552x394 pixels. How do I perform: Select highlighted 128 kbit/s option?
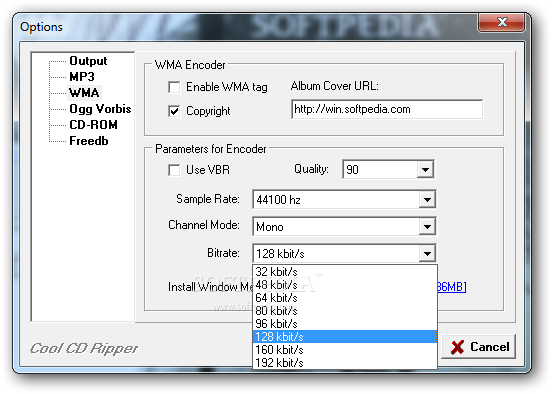(x=345, y=337)
